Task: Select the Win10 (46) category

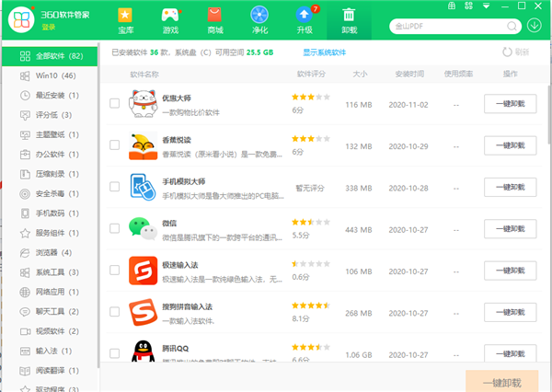Action: point(53,75)
